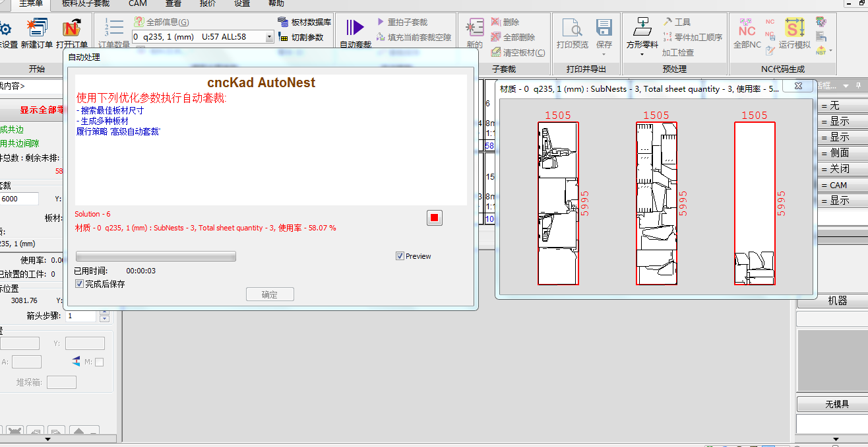Switch to 主菜单 ribbon tab
The width and height of the screenshot is (868, 447).
click(x=31, y=3)
